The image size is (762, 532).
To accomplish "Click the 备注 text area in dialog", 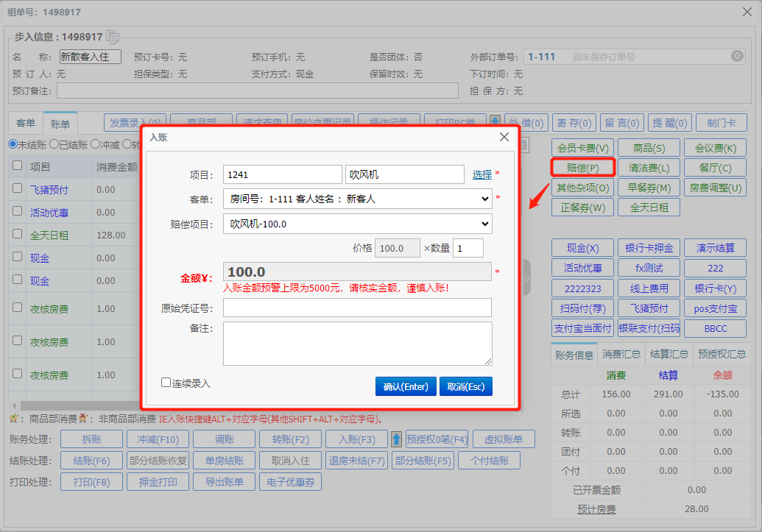I will 358,344.
